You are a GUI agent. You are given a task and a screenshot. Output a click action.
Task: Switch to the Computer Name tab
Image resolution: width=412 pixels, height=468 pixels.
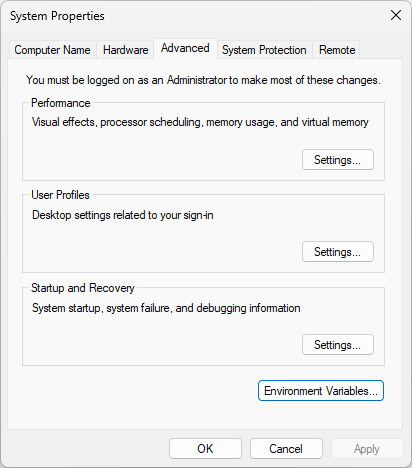(x=52, y=50)
